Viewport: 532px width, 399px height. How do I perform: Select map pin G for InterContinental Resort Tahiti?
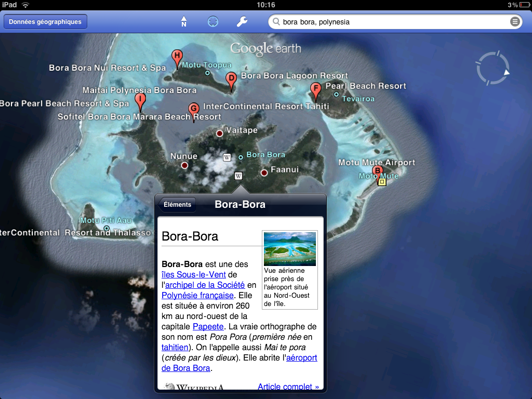[x=194, y=112]
